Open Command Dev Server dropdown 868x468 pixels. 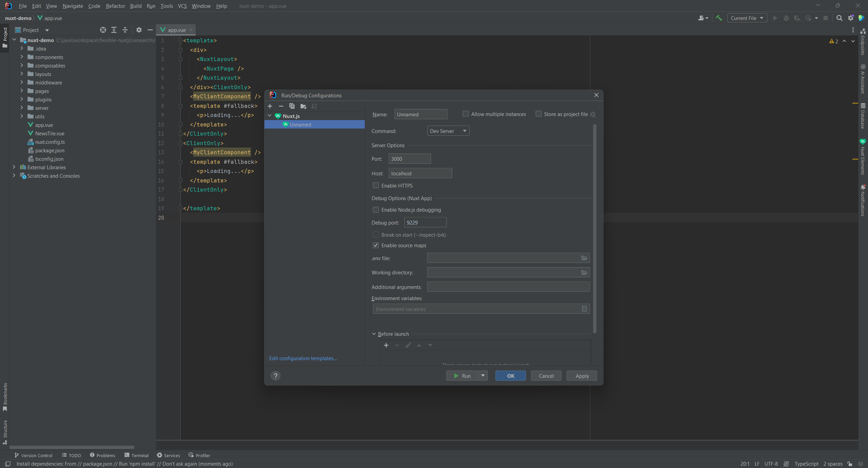(448, 131)
